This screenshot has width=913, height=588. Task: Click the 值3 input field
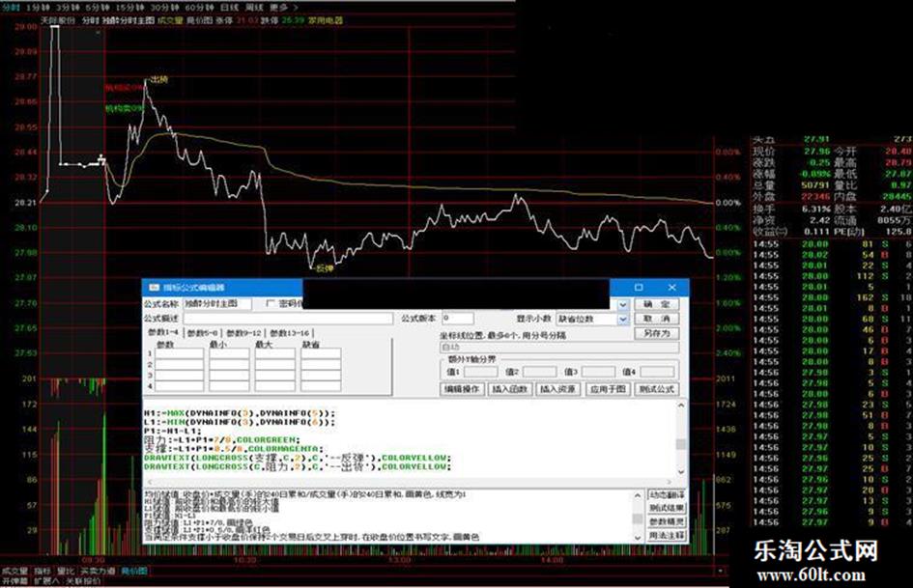click(x=598, y=372)
